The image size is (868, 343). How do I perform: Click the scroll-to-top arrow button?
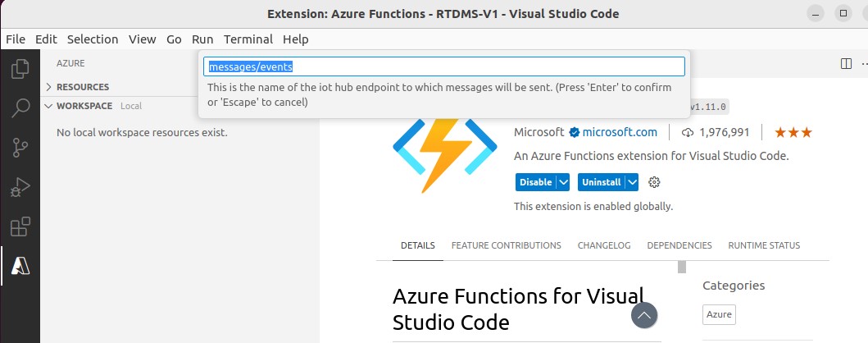coord(643,315)
